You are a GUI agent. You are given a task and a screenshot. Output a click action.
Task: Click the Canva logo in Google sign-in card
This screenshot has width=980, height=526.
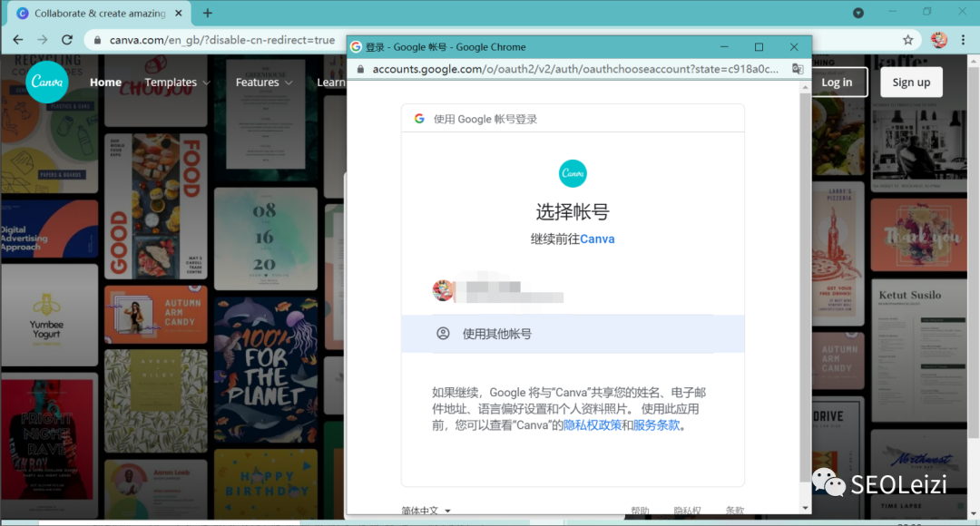(573, 173)
